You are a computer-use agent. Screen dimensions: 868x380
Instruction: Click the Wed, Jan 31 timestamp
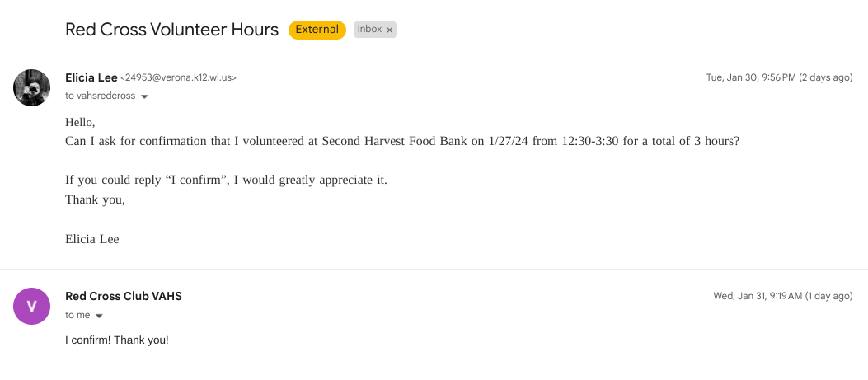click(782, 296)
